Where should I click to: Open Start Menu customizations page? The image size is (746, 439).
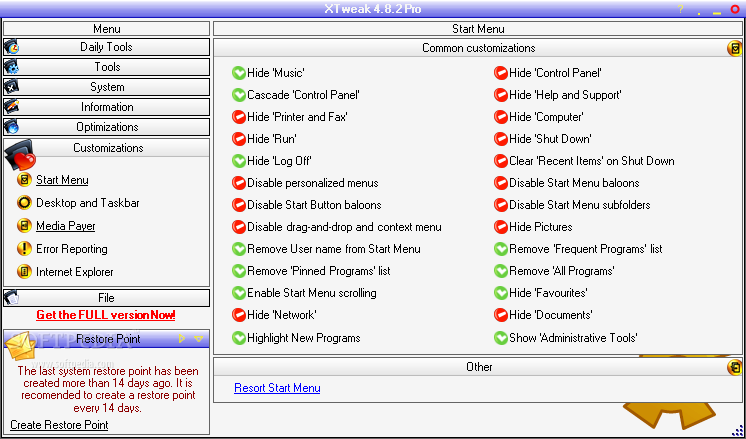coord(62,180)
